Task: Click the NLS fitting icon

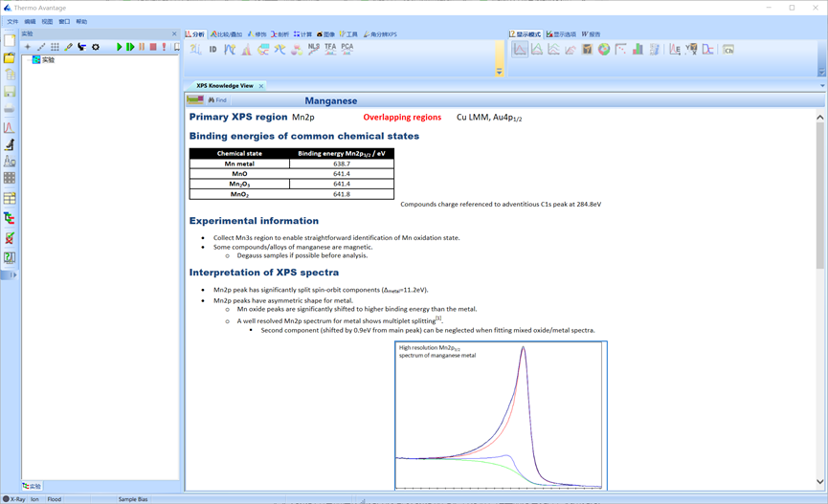Action: pyautogui.click(x=314, y=48)
